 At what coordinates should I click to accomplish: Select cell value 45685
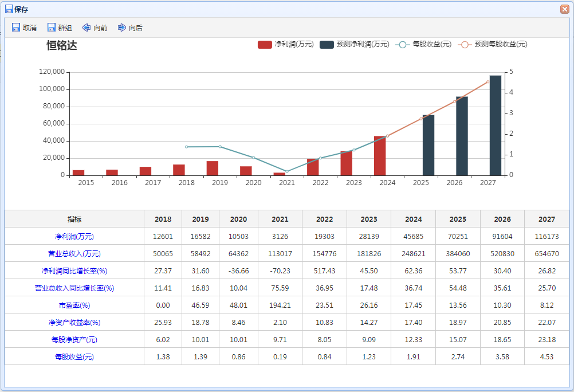tap(413, 236)
